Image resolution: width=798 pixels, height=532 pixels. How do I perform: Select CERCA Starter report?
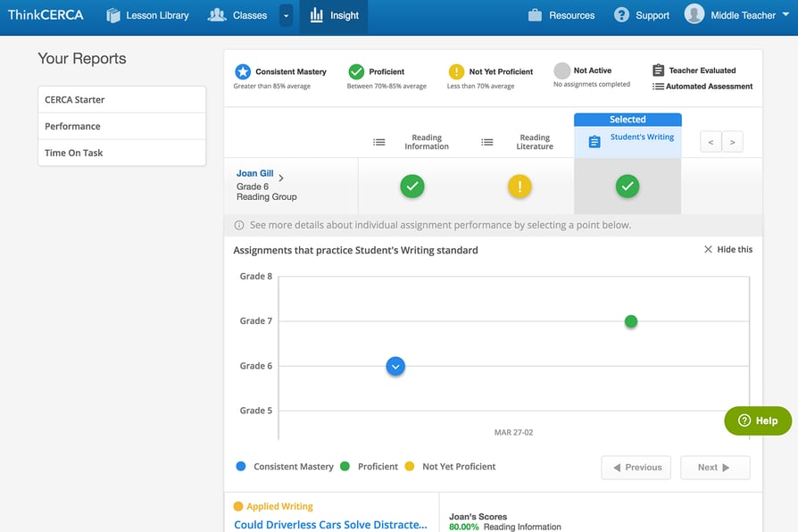pos(122,100)
